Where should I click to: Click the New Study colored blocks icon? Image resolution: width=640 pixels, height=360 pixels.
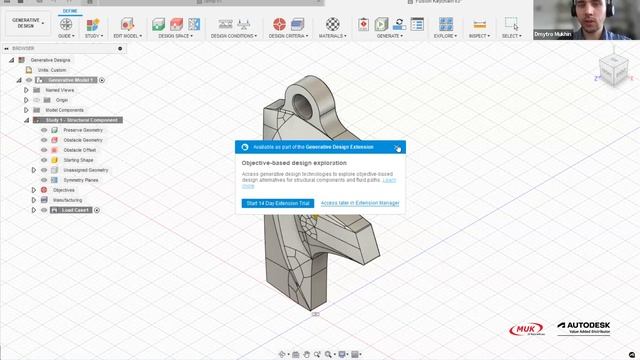click(x=93, y=24)
